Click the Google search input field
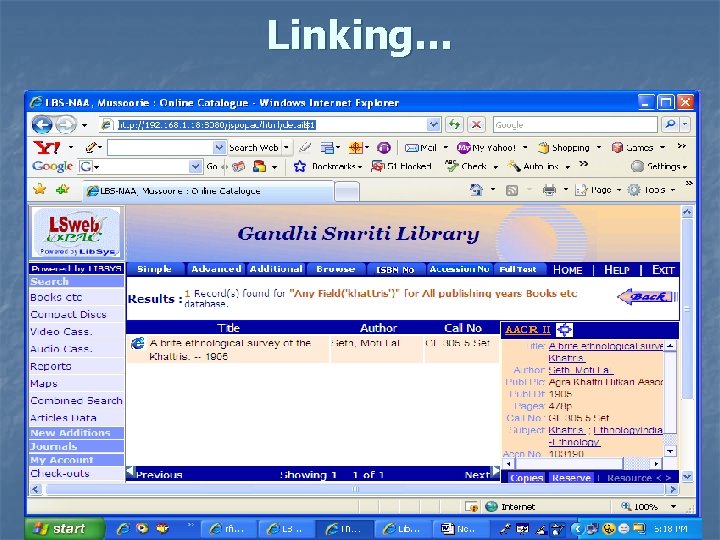Viewport: 720px width, 540px height. [x=575, y=124]
